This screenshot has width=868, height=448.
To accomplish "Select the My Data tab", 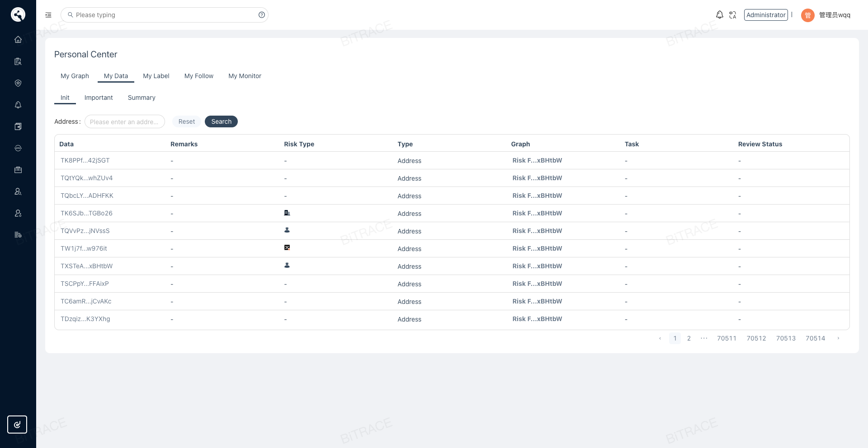I will coord(116,76).
